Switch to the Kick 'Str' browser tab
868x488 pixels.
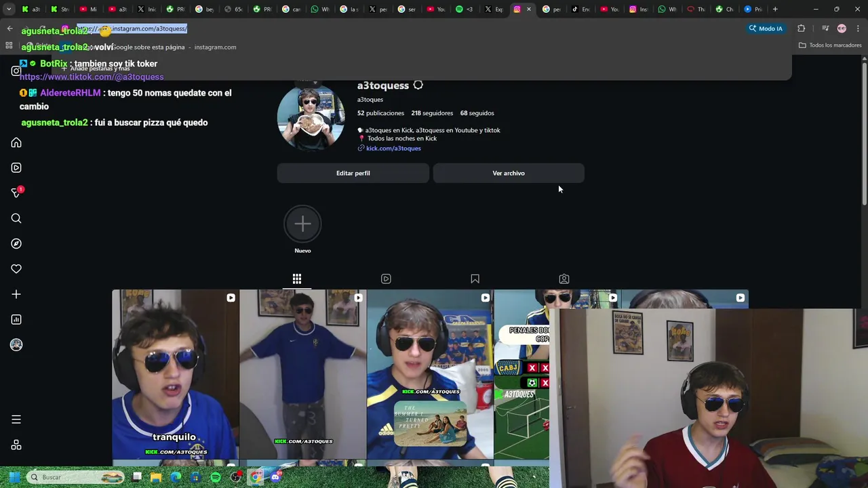60,9
